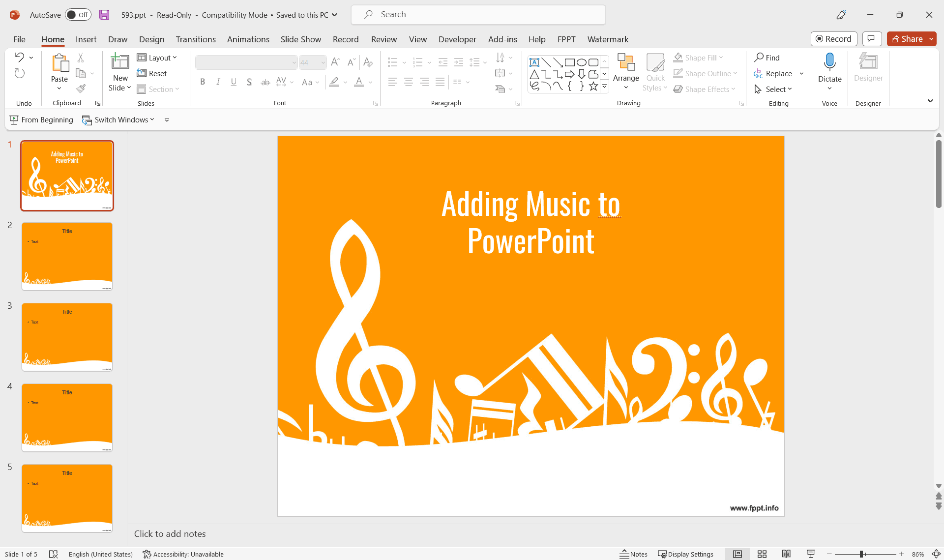Image resolution: width=944 pixels, height=560 pixels.
Task: Open the Switch Windows dropdown
Action: tap(118, 119)
